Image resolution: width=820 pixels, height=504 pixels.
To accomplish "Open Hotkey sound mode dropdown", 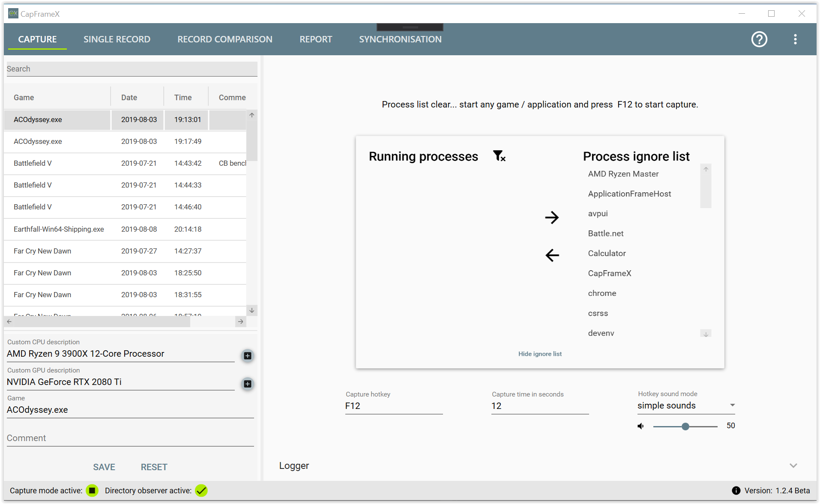I will pos(686,406).
